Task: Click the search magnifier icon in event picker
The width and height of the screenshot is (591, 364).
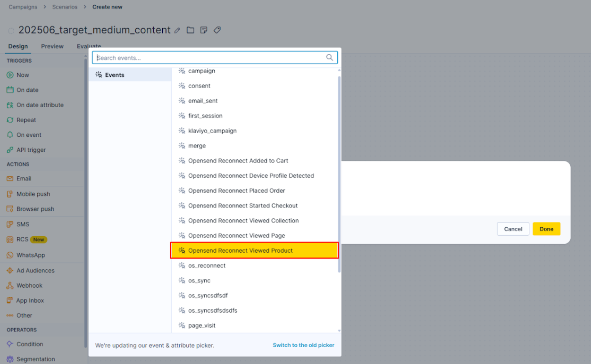Action: (330, 58)
